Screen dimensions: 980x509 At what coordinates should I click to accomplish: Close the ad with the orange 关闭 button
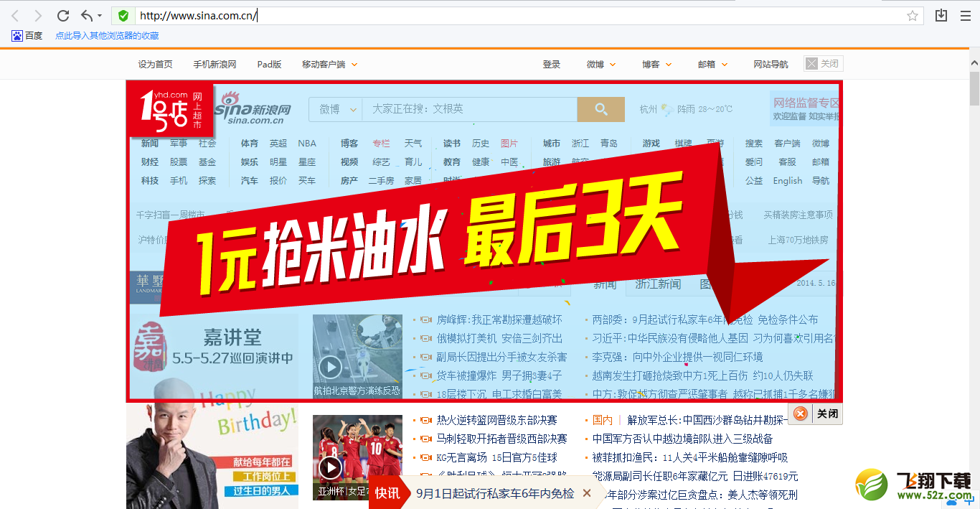(x=816, y=414)
